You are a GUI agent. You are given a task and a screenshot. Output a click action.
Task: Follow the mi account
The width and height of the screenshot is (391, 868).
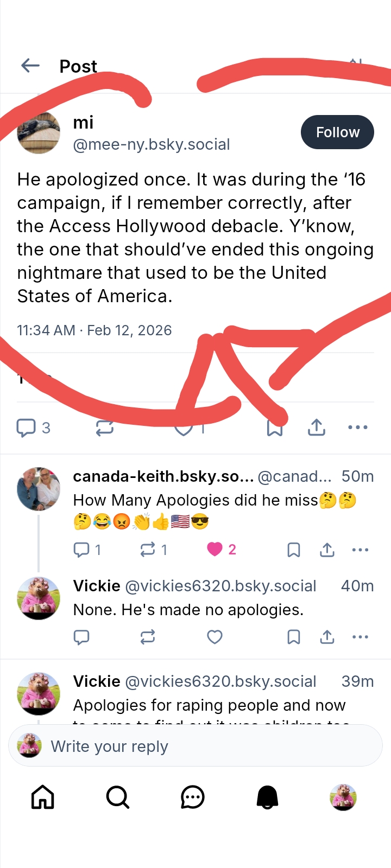pos(337,132)
